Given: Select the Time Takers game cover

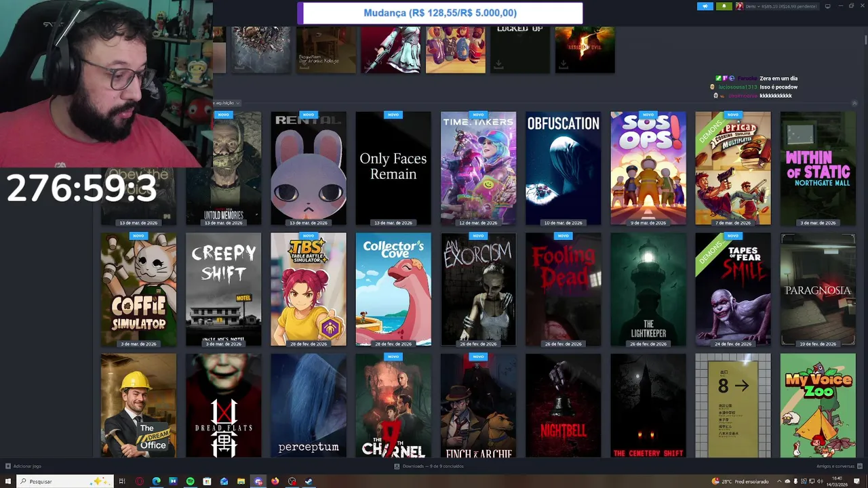Looking at the screenshot, I should (478, 168).
